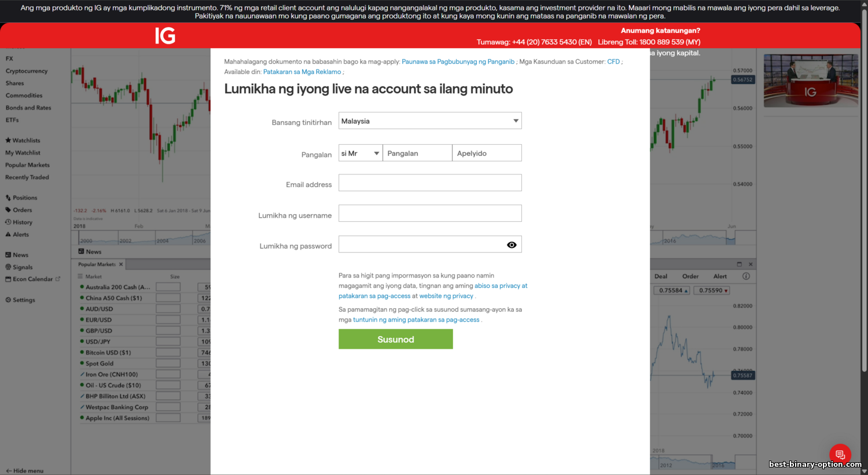
Task: Click the green Susunod button
Action: point(395,339)
